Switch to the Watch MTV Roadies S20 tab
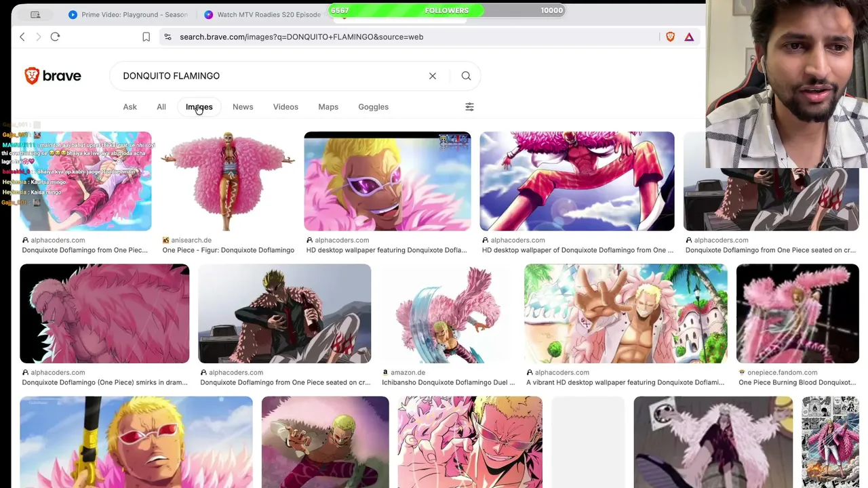Image resolution: width=868 pixels, height=488 pixels. click(263, 14)
